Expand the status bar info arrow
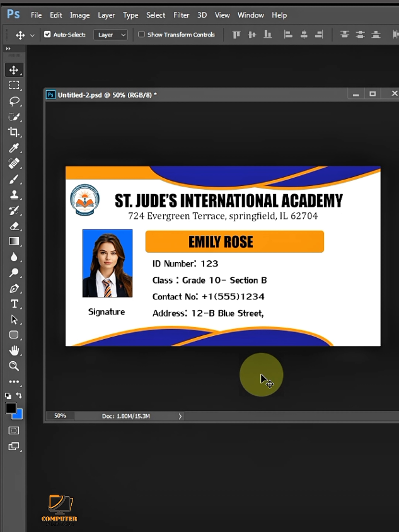Viewport: 399px width, 532px height. [180, 416]
